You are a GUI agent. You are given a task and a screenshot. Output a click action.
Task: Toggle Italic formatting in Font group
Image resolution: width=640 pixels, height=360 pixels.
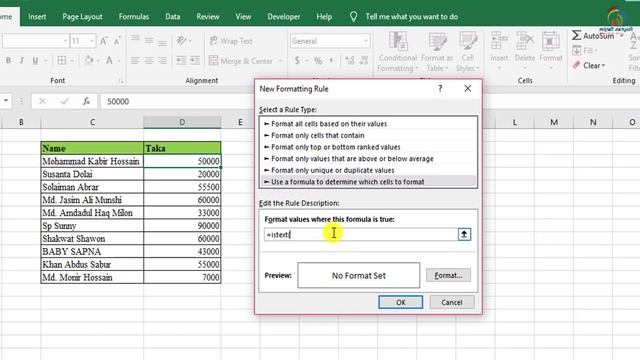(x=22, y=60)
